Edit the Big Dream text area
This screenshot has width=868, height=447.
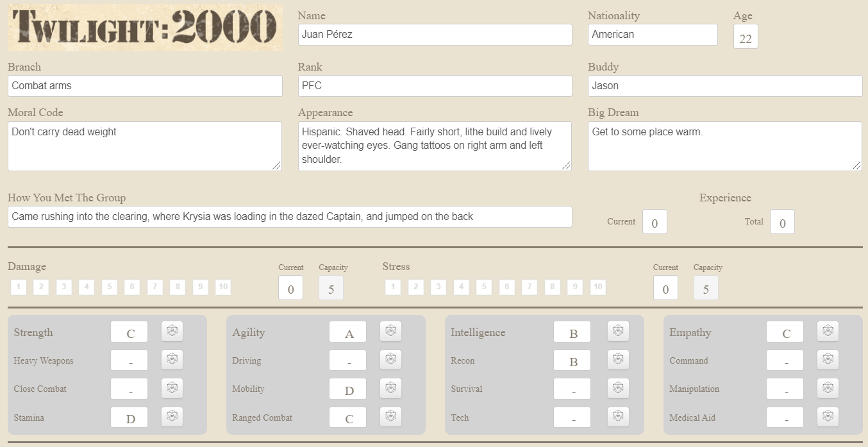coord(724,146)
